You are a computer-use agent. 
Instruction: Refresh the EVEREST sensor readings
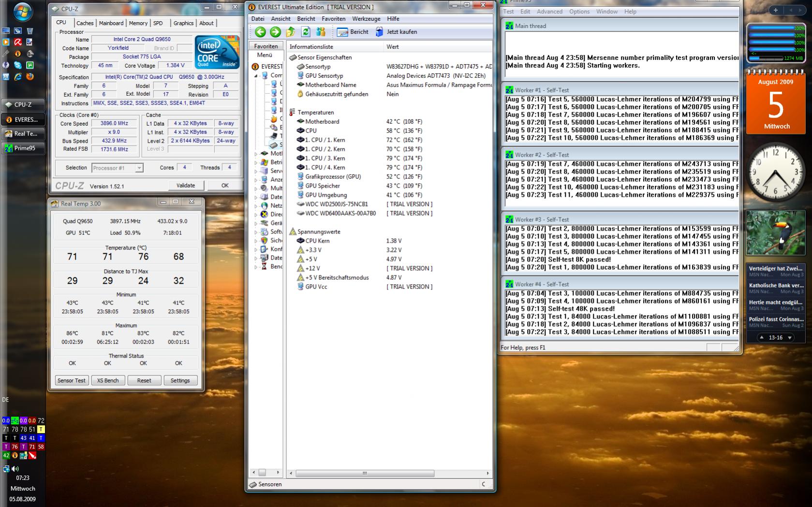[306, 32]
